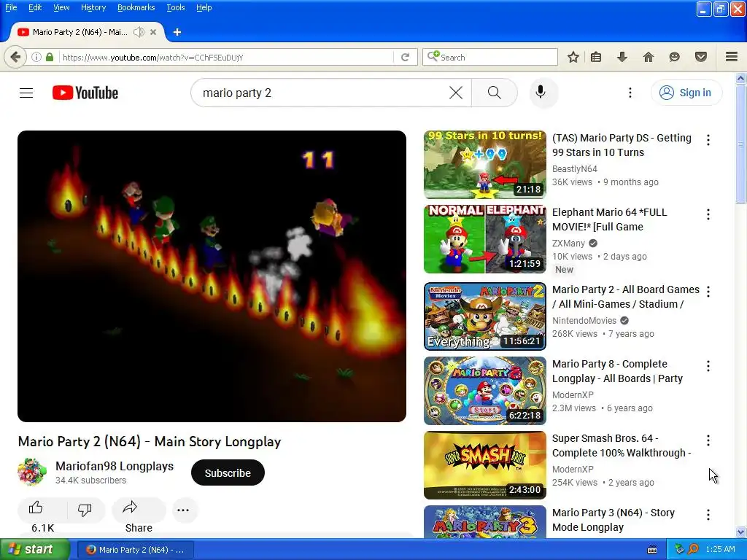The height and width of the screenshot is (560, 747).
Task: Go to browser home page icon
Action: 648,57
